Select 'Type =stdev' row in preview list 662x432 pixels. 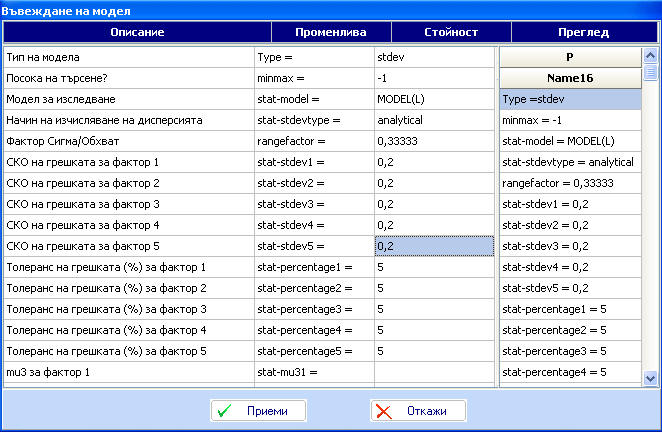tap(569, 100)
